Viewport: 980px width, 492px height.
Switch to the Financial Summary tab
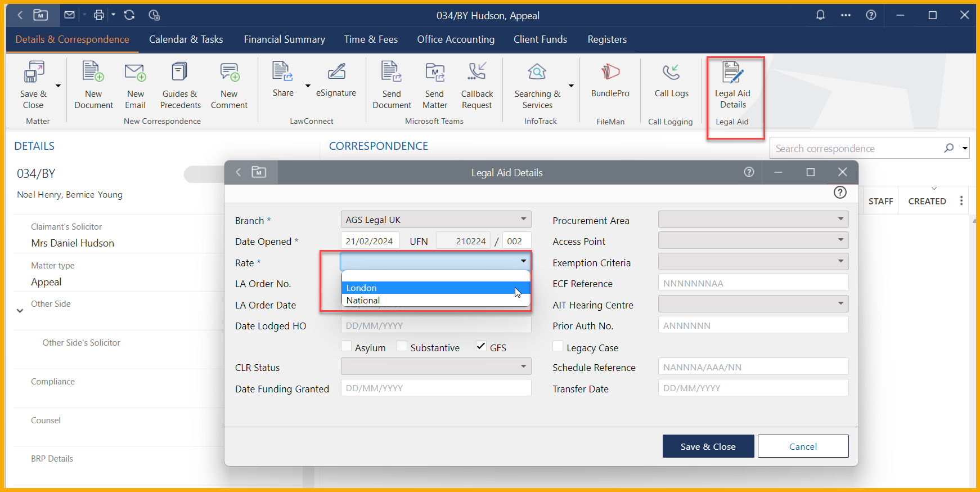tap(284, 39)
